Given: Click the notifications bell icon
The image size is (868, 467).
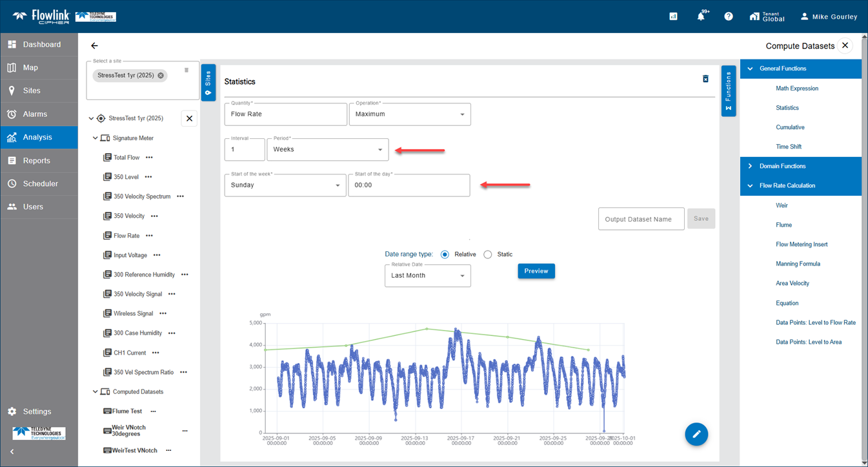Looking at the screenshot, I should (701, 16).
